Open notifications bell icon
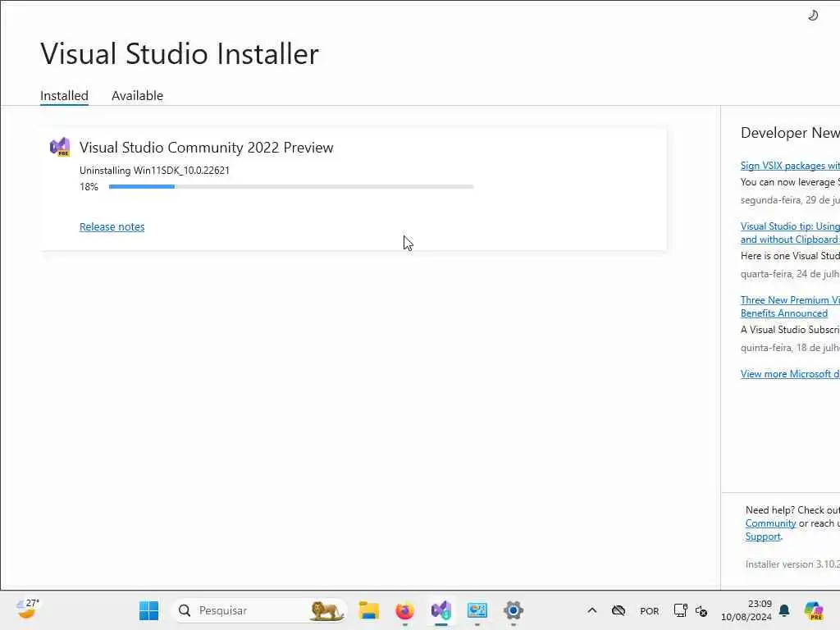 [x=784, y=610]
